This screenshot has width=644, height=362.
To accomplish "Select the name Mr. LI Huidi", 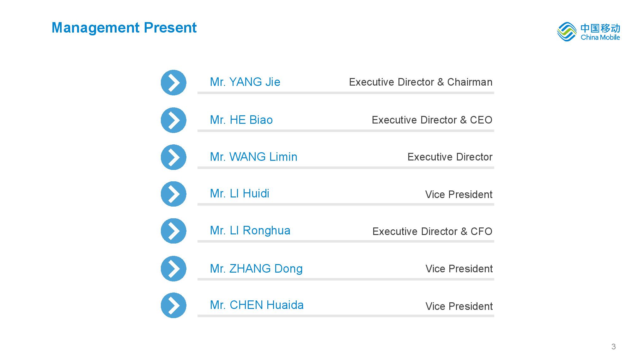I will click(240, 194).
